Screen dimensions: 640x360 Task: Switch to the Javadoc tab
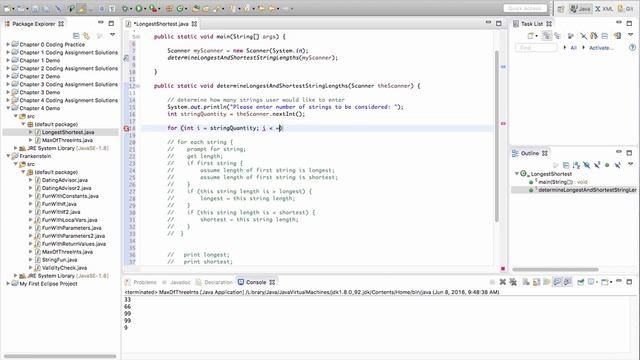(176, 282)
